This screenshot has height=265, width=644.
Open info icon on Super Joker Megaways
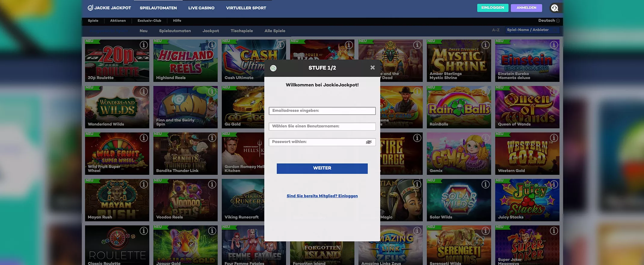coord(554,231)
